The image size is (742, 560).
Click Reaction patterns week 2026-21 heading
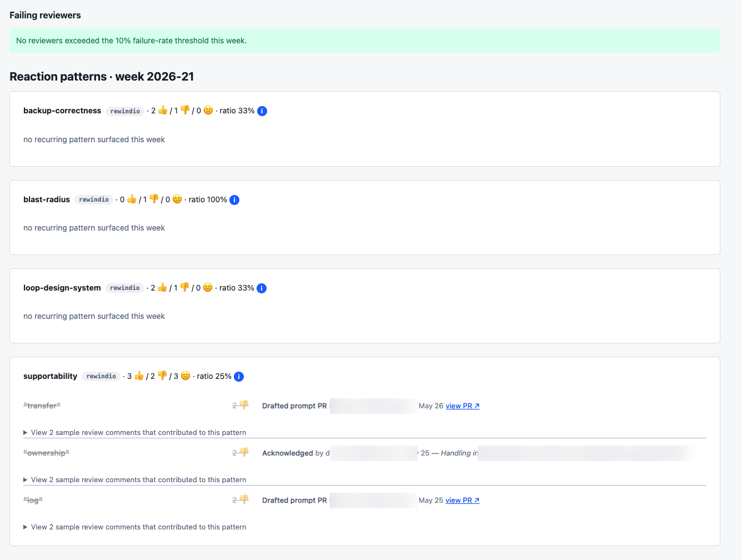(x=102, y=77)
